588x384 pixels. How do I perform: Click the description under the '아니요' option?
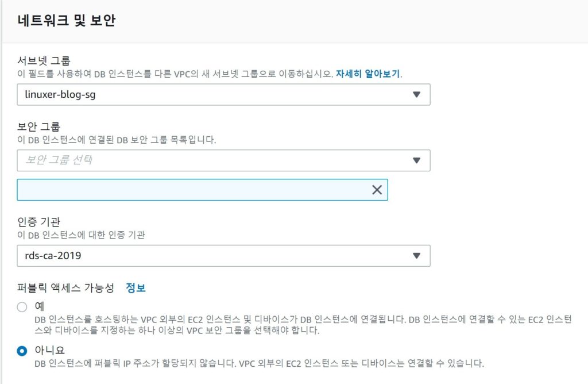258,363
